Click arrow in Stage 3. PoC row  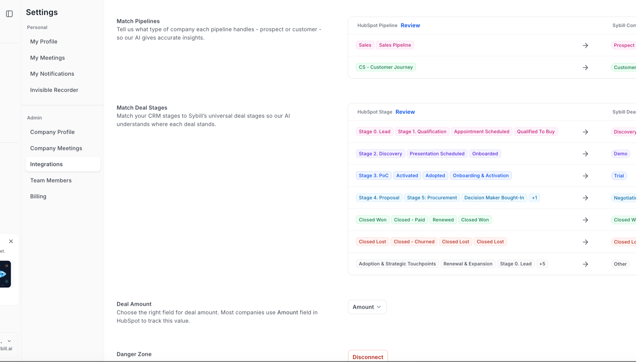585,176
